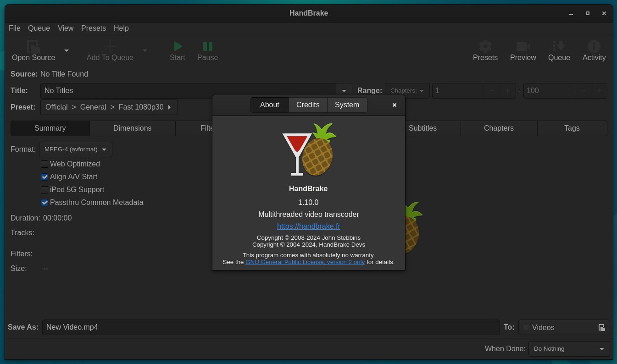Click the destination folder browse icon

point(601,327)
